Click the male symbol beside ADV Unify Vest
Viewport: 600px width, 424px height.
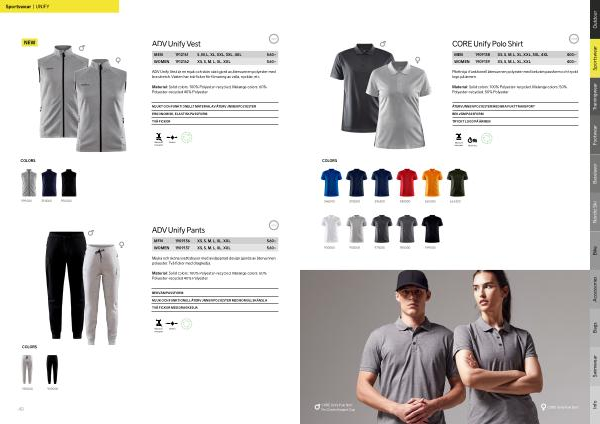point(82,48)
